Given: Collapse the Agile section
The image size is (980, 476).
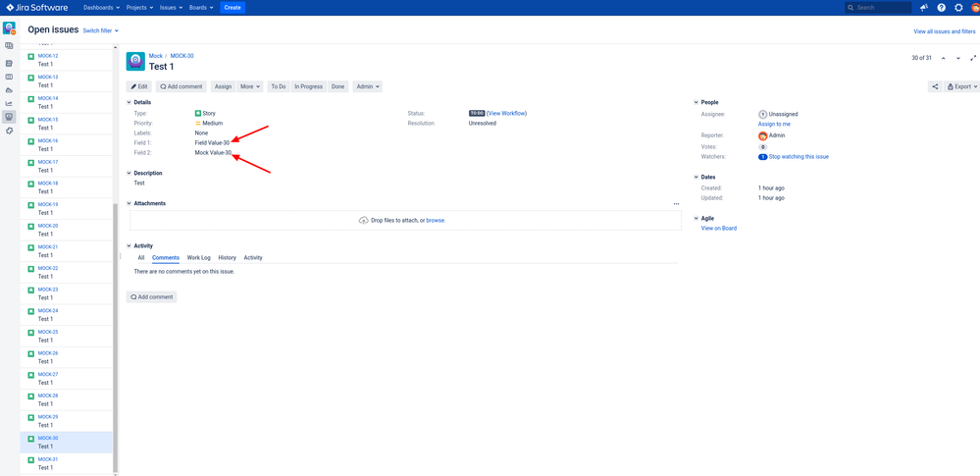Looking at the screenshot, I should pyautogui.click(x=696, y=219).
